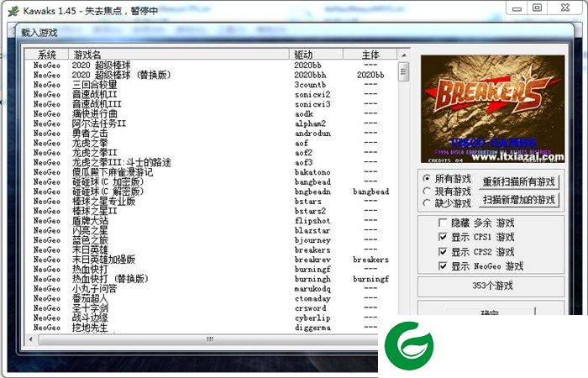This screenshot has width=588, height=378.
Task: Close the Kawaks window
Action: pyautogui.click(x=565, y=8)
